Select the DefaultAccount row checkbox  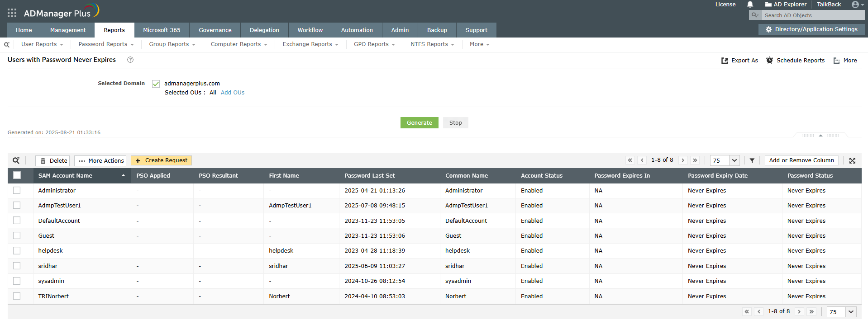click(x=17, y=221)
